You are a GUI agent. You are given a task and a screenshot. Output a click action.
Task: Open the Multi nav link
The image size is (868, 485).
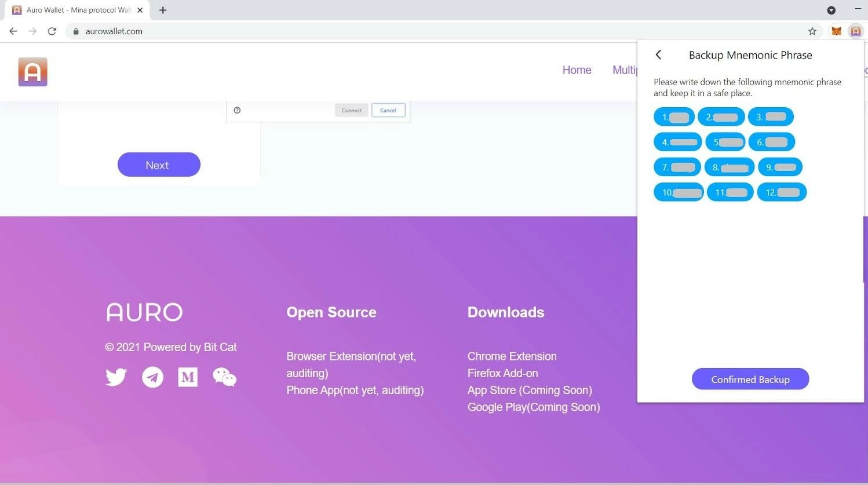625,70
